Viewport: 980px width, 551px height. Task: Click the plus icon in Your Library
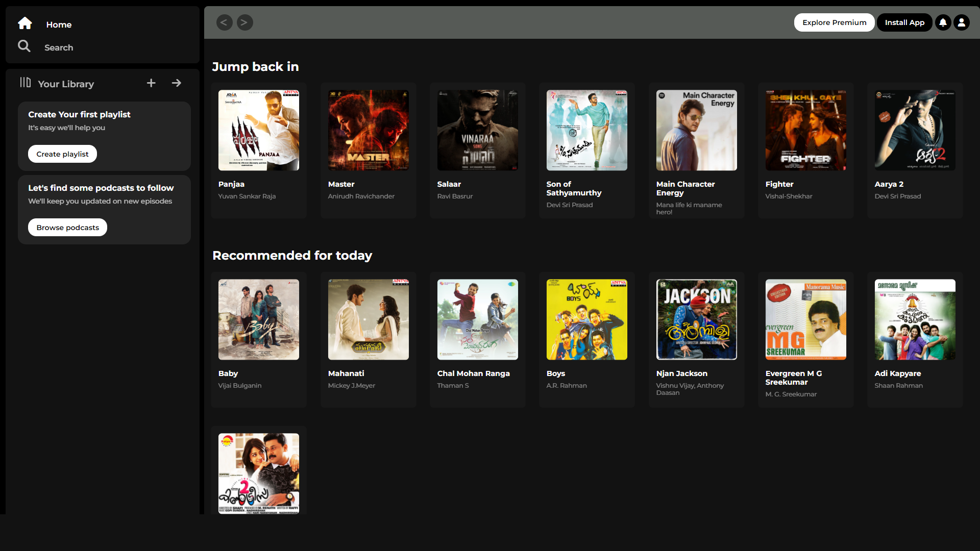coord(151,83)
